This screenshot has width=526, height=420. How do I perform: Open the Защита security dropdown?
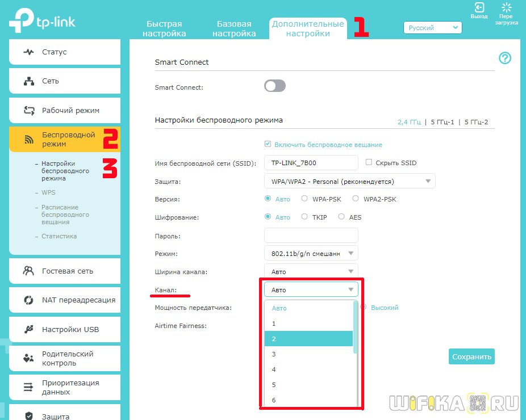coord(349,181)
